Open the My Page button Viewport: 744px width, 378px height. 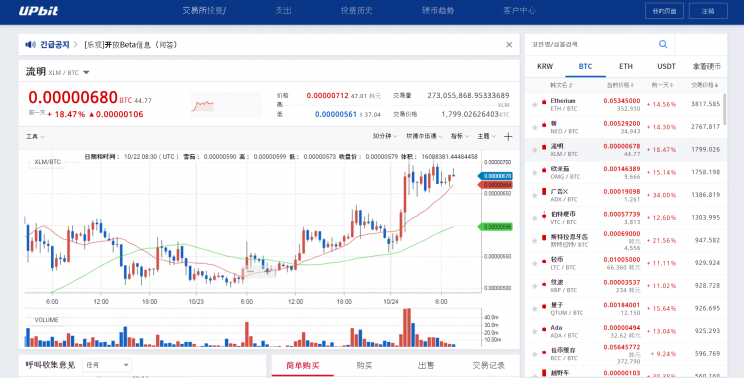click(664, 11)
